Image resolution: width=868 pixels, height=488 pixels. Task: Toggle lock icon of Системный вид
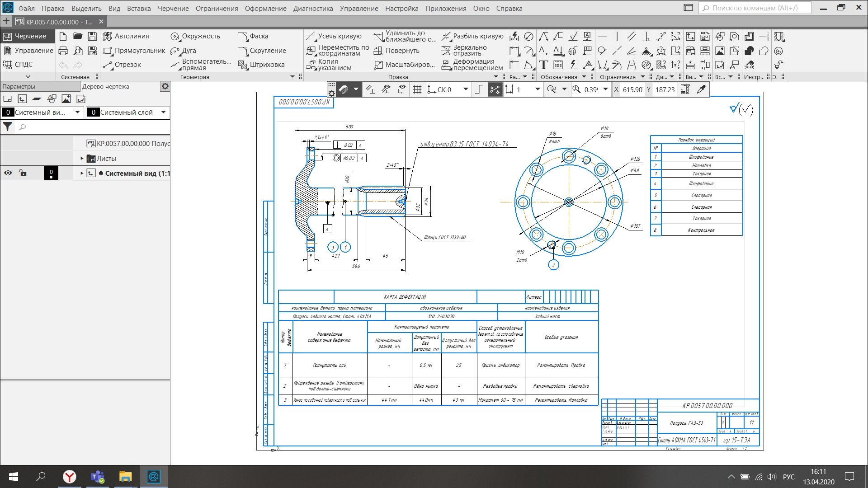coord(23,173)
